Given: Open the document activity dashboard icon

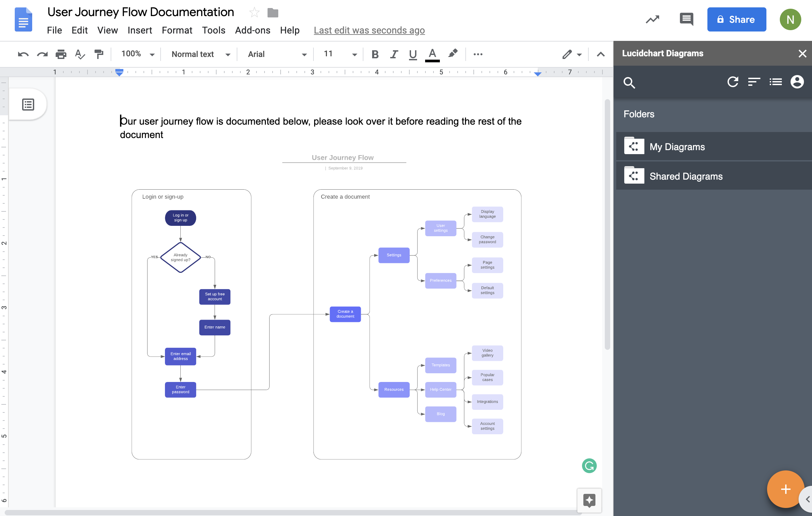Looking at the screenshot, I should point(652,19).
